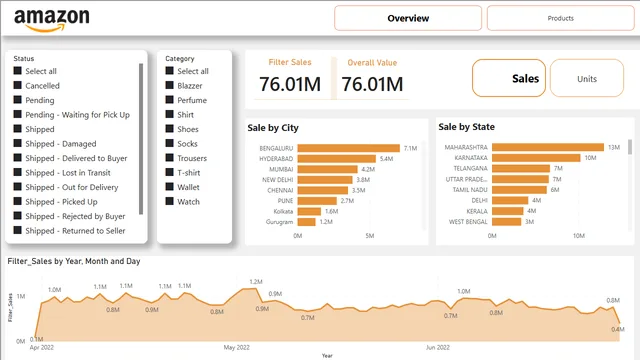640x360 pixels.
Task: Check Pending - Waiting for Pick Up
Action: point(18,114)
